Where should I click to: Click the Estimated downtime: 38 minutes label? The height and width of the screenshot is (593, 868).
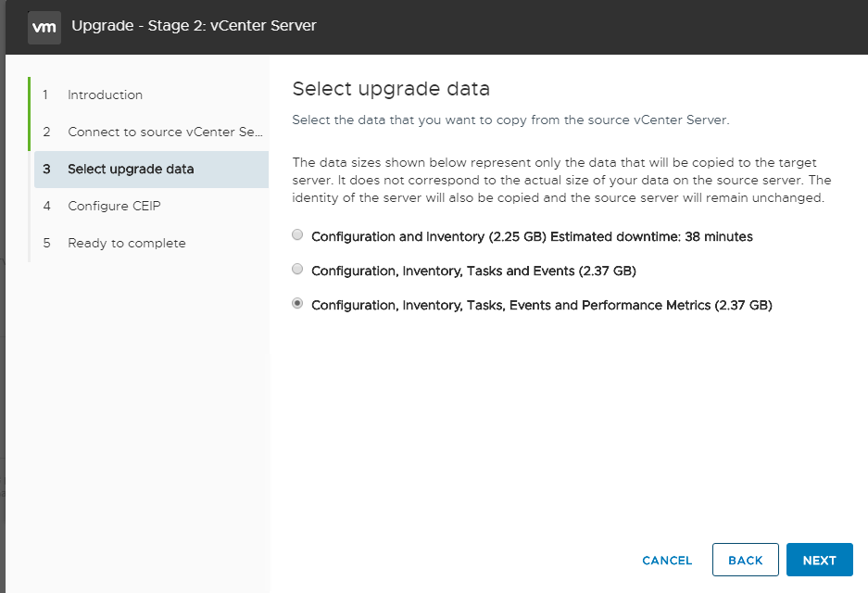click(651, 237)
